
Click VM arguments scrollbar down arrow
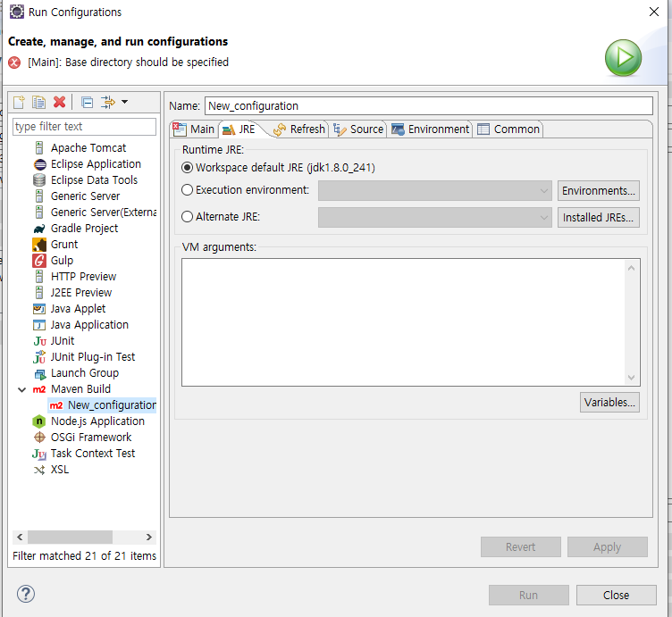pos(631,377)
